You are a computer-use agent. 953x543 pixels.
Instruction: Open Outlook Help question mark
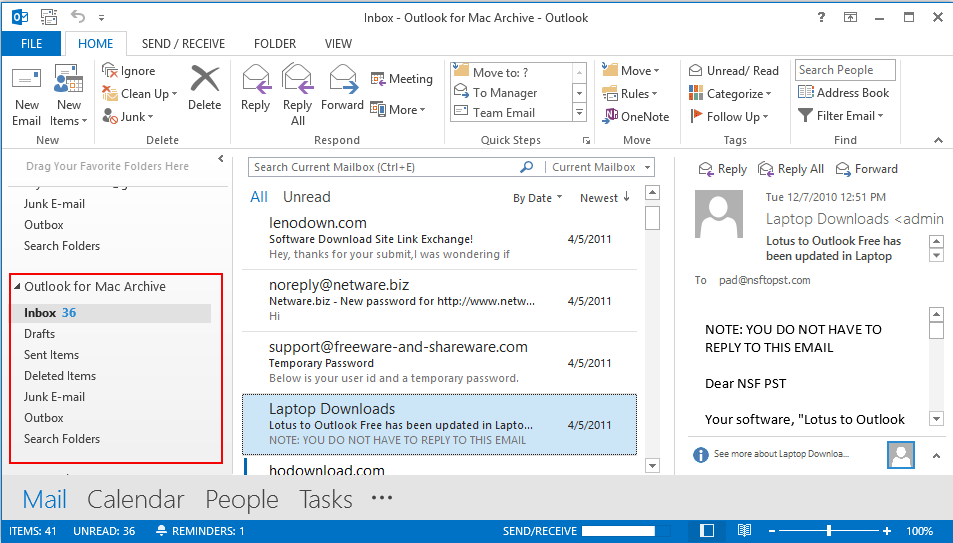tap(822, 17)
